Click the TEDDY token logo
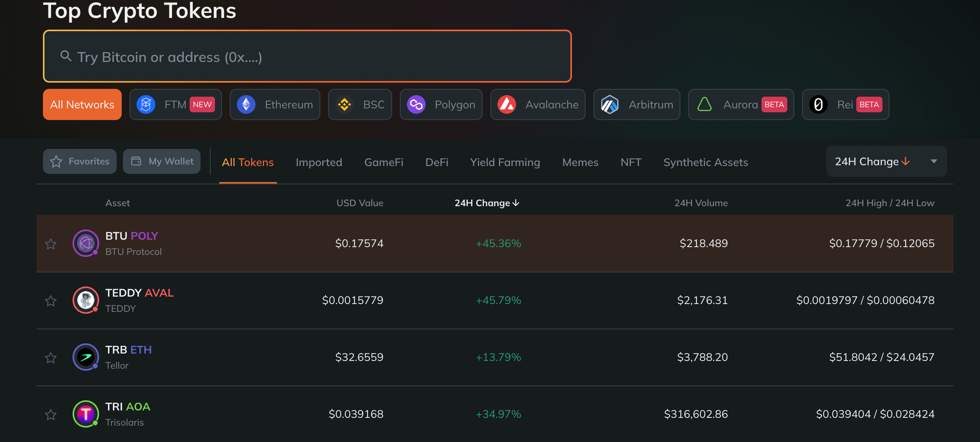The image size is (980, 442). (x=86, y=300)
